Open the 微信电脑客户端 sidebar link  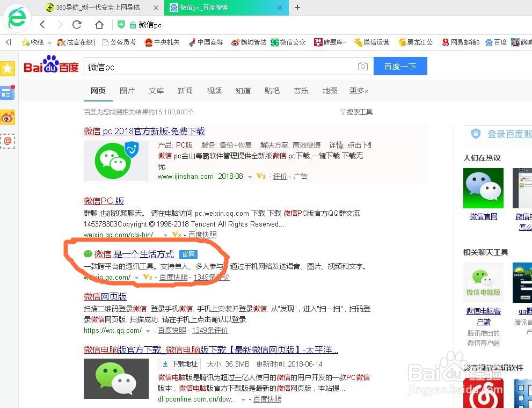(x=484, y=316)
